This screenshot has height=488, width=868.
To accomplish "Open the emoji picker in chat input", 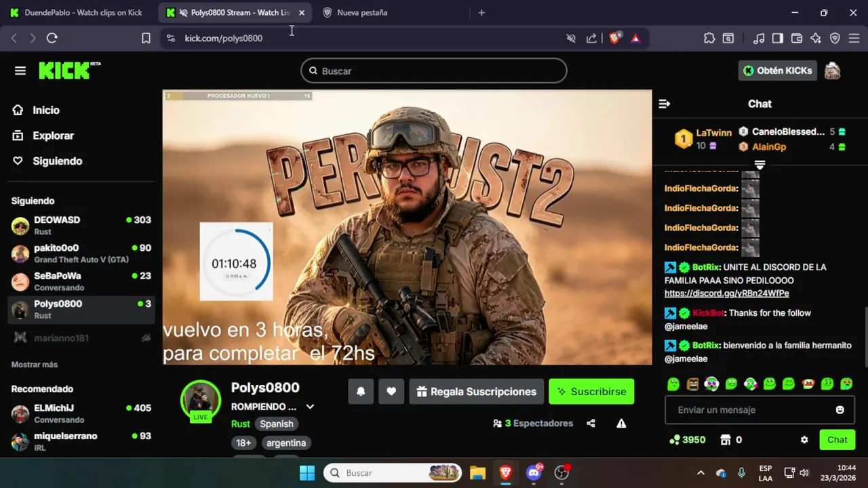I will point(840,410).
